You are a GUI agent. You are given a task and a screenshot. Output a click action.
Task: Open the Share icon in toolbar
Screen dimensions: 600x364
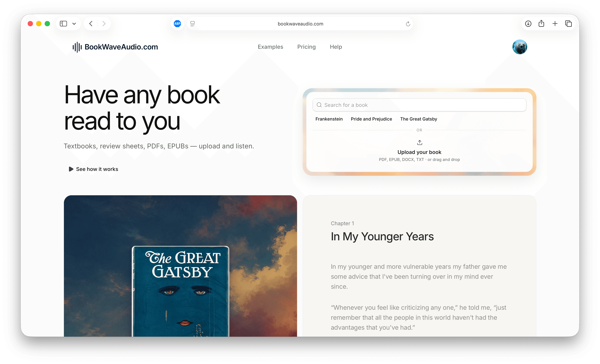click(x=541, y=24)
